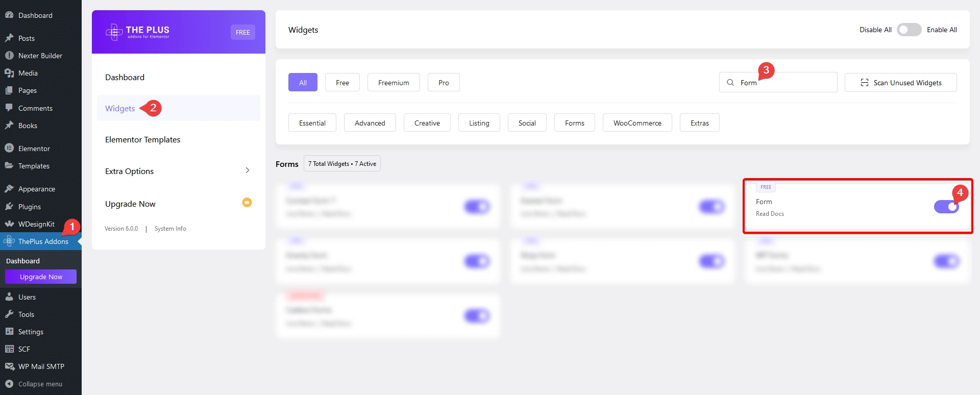Open the WDesignKit icon
The image size is (980, 395).
[x=9, y=224]
